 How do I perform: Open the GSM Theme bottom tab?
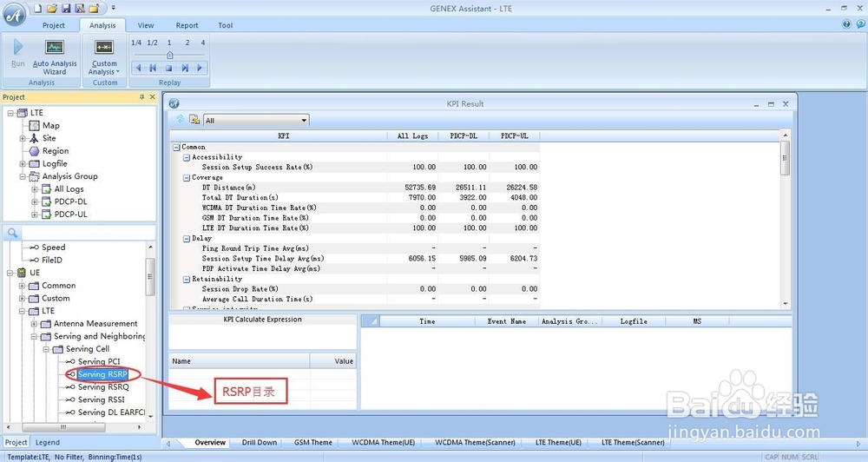tap(312, 443)
